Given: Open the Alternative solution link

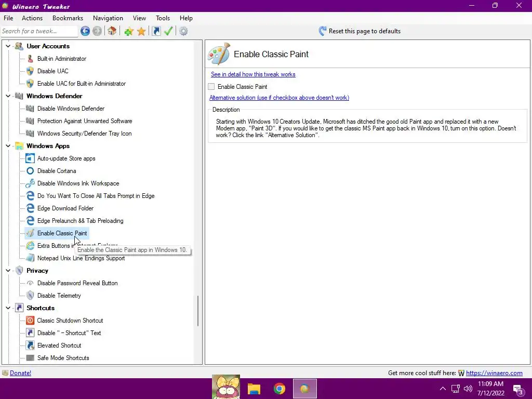Looking at the screenshot, I should (279, 98).
